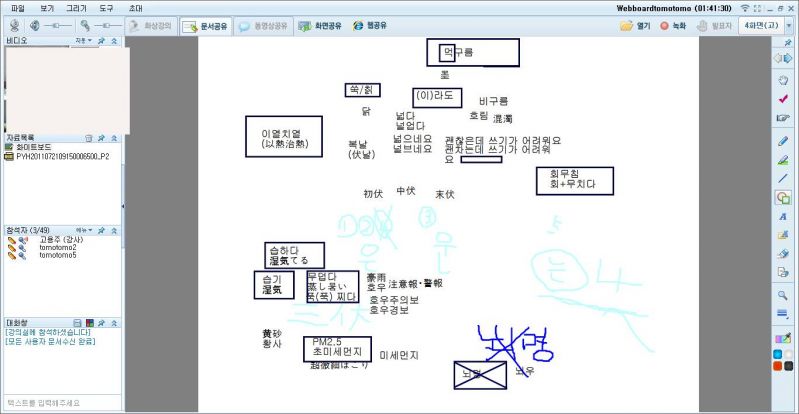Open the 그리기 menu
The image size is (799, 414).
point(76,7)
